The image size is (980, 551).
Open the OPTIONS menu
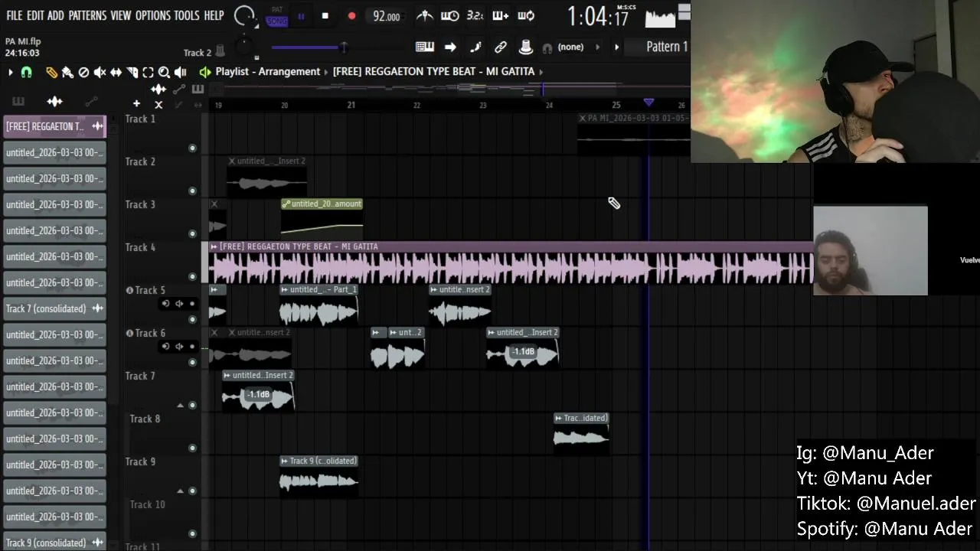click(153, 15)
